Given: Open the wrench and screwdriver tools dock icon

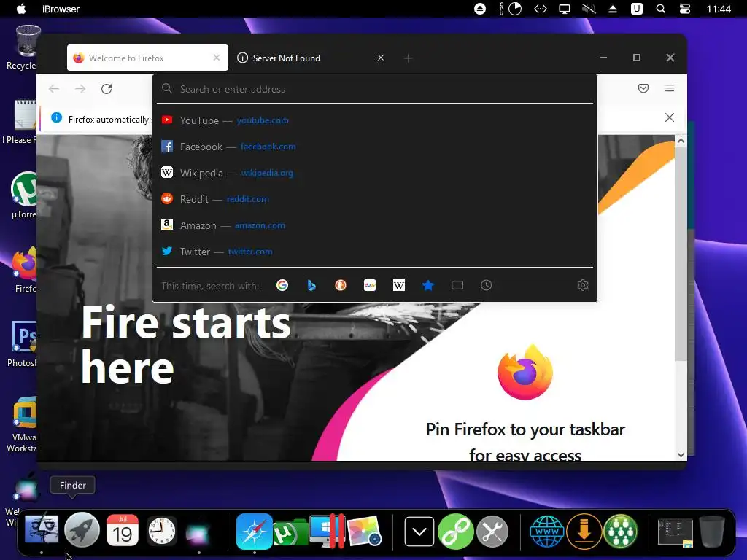Looking at the screenshot, I should (x=492, y=532).
